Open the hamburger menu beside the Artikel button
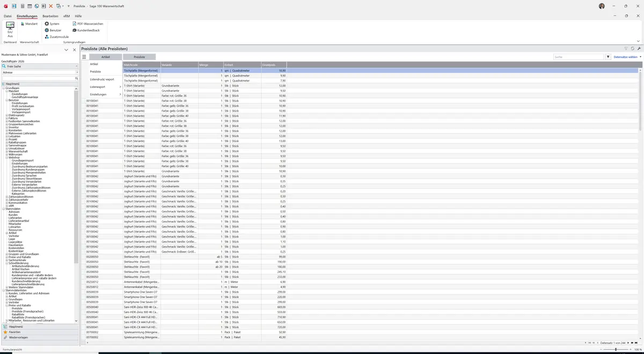 84,57
